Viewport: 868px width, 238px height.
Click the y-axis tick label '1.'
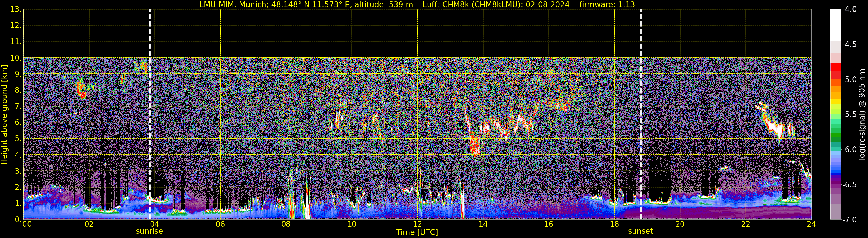[18, 204]
